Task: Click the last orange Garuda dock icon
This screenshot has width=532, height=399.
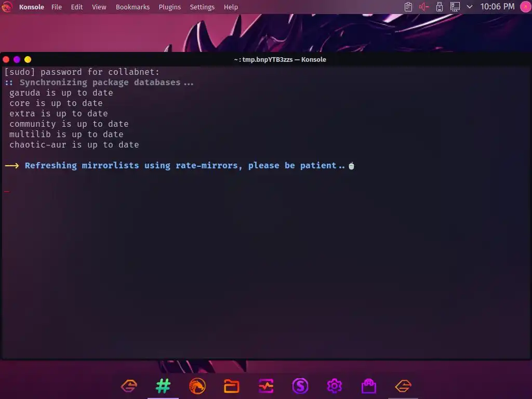Action: [x=403, y=386]
